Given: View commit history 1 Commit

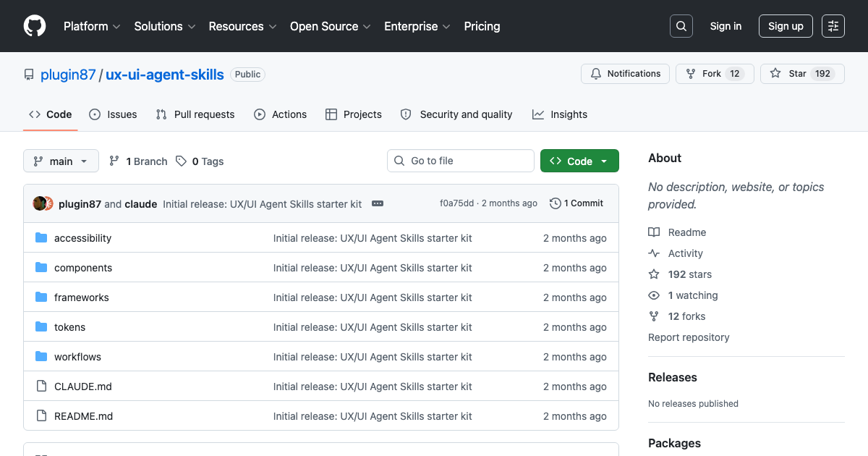Looking at the screenshot, I should coord(576,203).
